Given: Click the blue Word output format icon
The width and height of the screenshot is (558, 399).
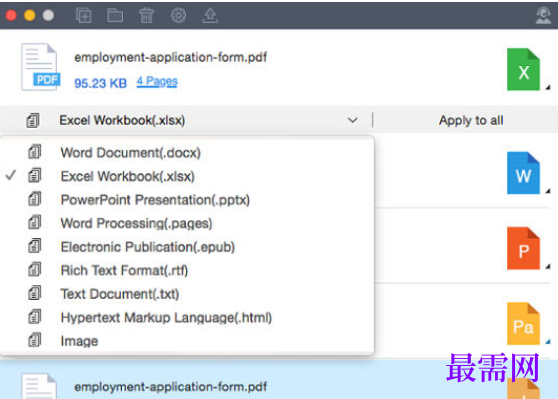Looking at the screenshot, I should [x=523, y=173].
